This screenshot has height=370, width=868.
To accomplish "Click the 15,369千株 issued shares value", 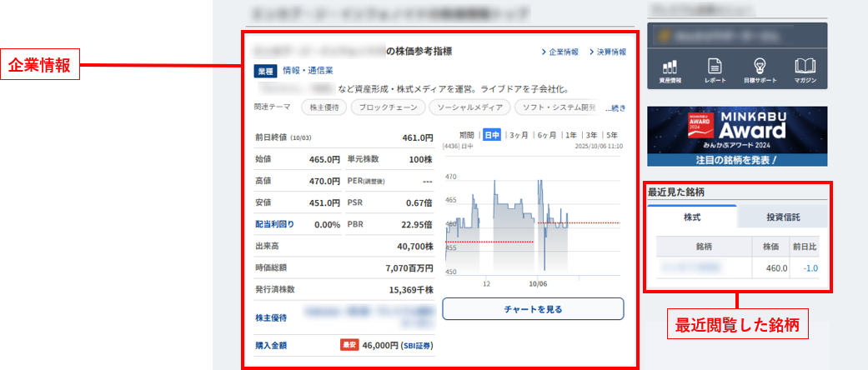I will 411,290.
